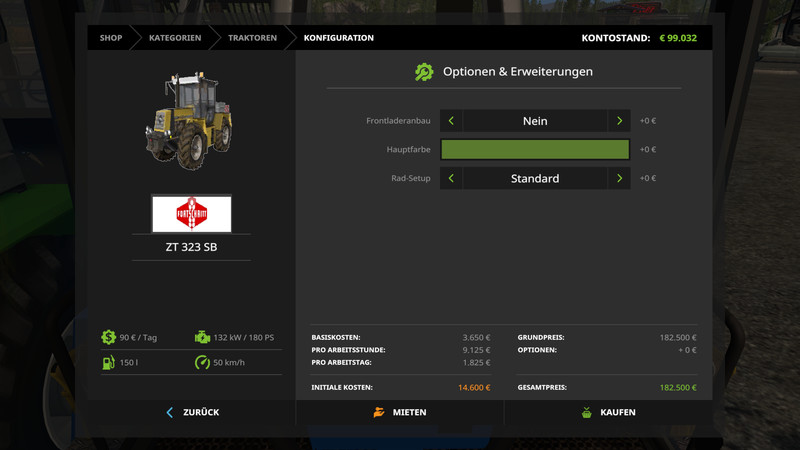Select previous Frontladeranbau option
The image size is (800, 450).
(451, 121)
